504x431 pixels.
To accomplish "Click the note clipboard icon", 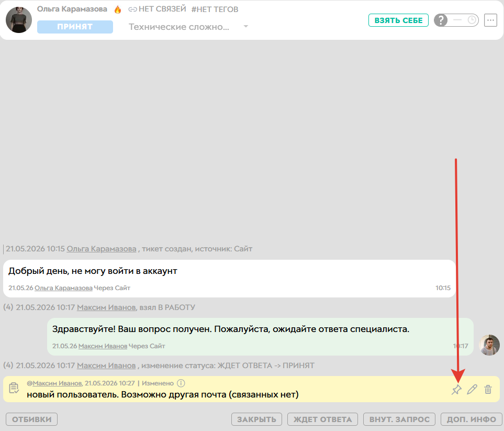I will (14, 388).
